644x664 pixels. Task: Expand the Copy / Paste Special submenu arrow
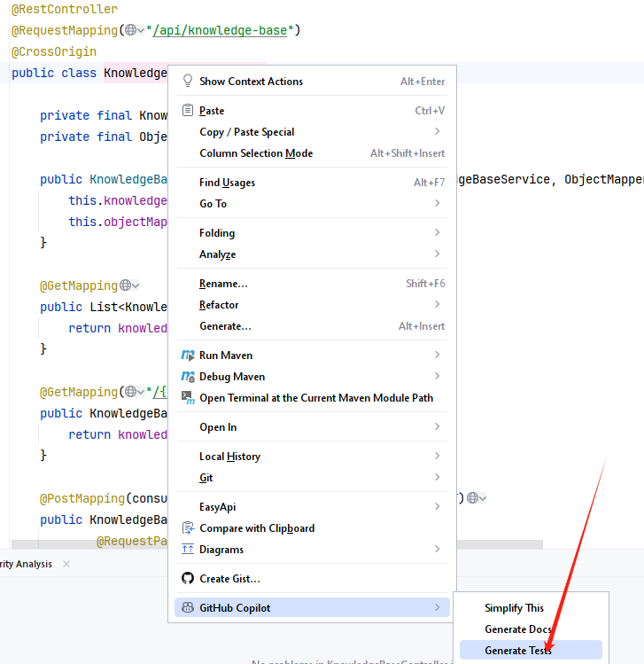pos(437,132)
